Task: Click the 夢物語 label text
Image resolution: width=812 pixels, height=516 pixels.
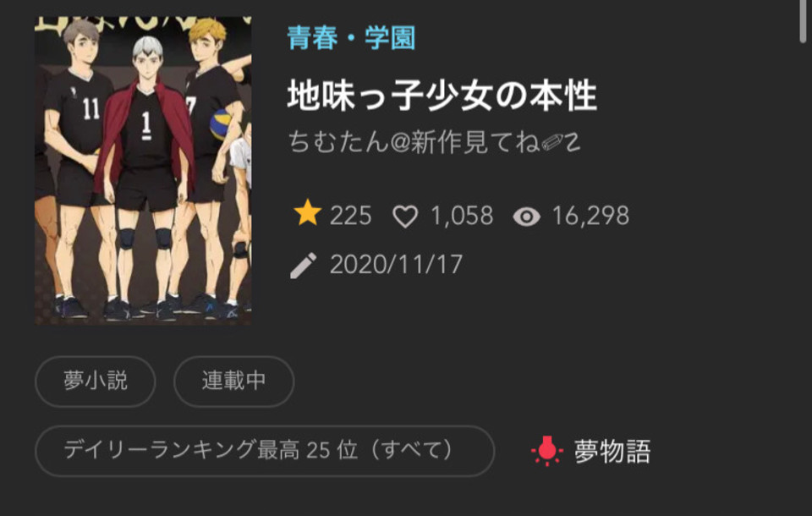Action: pos(612,451)
